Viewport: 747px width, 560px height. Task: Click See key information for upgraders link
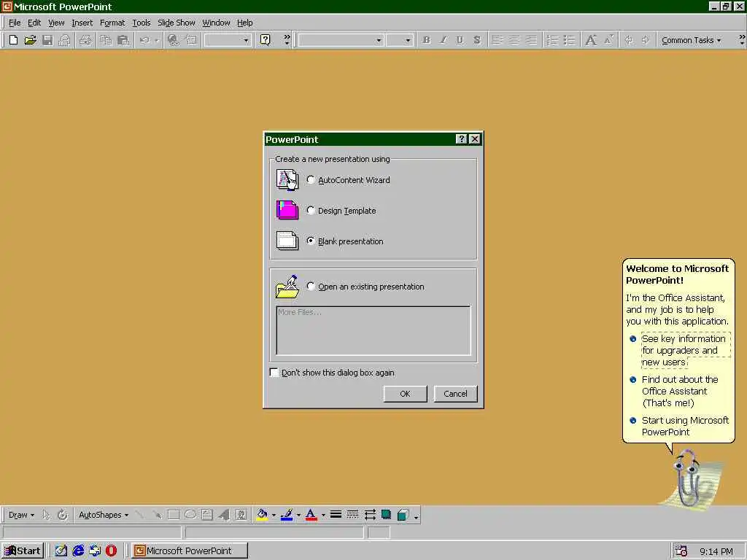[685, 351]
